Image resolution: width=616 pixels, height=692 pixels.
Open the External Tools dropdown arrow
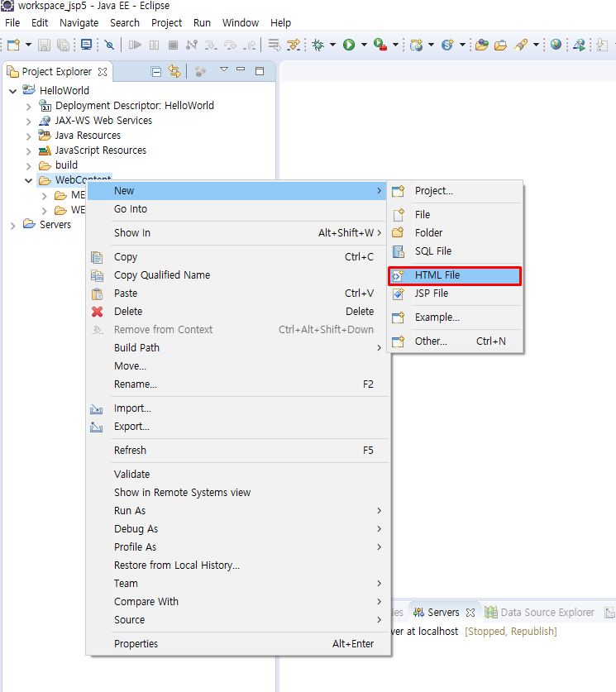tap(395, 45)
